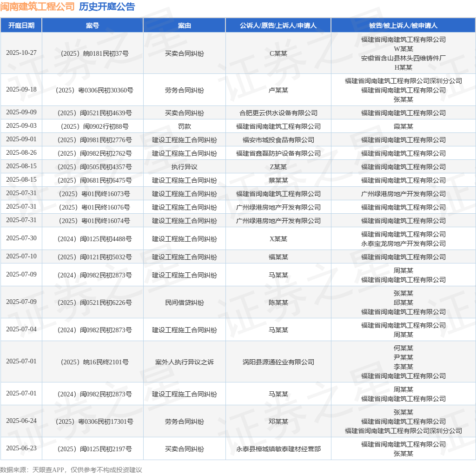Click the 公诉人/原告/上诉人/申请人 column header
This screenshot has height=474, width=476.
point(278,26)
